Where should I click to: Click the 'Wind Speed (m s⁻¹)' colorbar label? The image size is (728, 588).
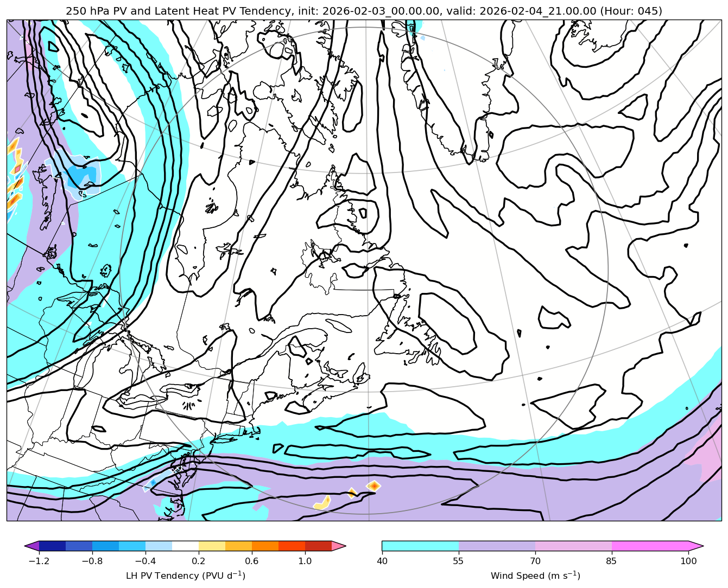[535, 576]
